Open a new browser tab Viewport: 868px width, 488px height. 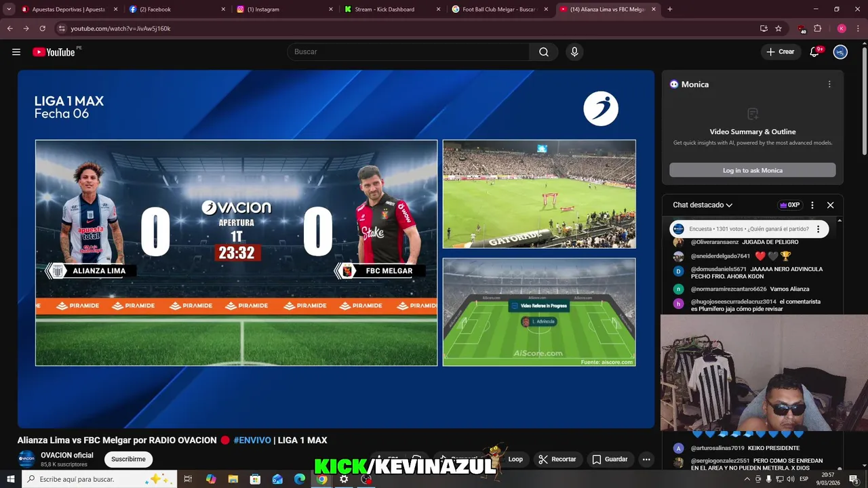[x=670, y=9]
